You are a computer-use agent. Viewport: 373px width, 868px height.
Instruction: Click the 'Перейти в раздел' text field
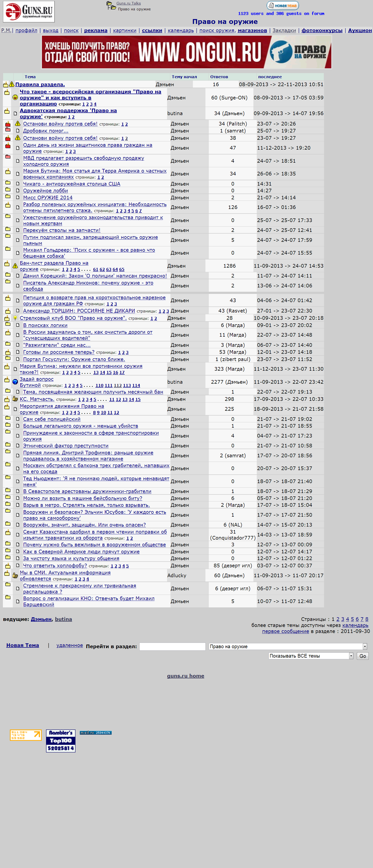pyautogui.click(x=172, y=646)
